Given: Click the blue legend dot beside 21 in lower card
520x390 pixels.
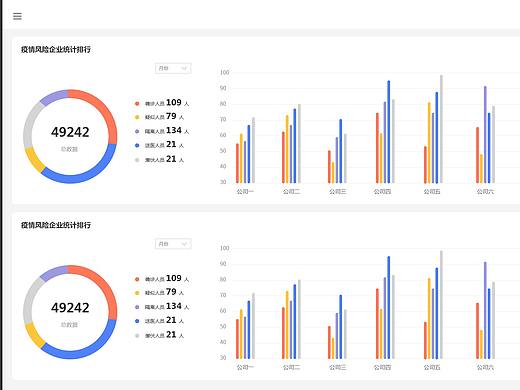Looking at the screenshot, I should coord(137,321).
